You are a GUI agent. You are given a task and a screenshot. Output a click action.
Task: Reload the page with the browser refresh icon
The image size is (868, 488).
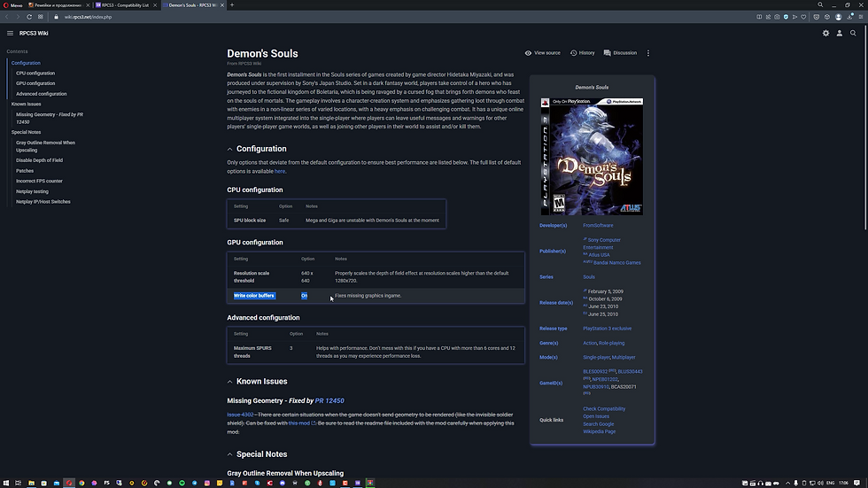[x=29, y=17]
